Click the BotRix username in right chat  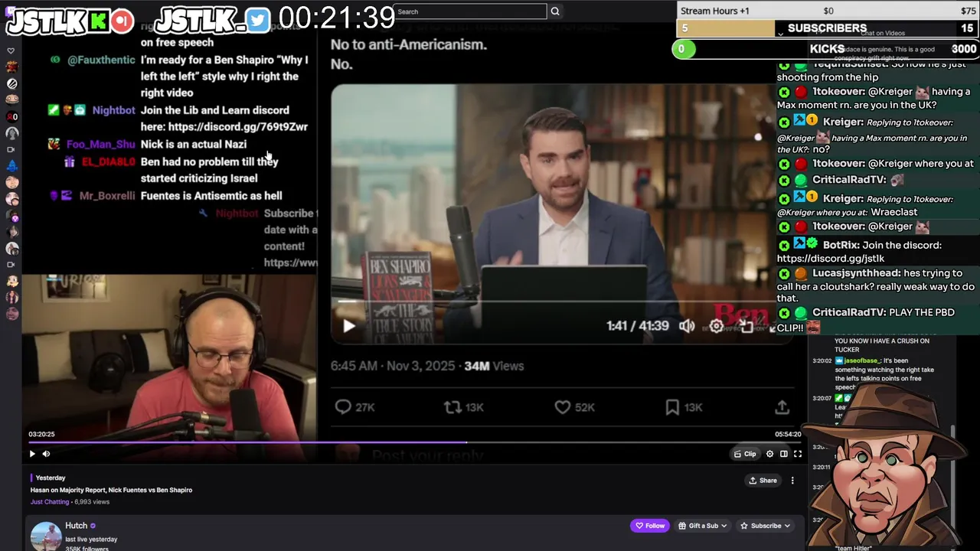point(841,245)
